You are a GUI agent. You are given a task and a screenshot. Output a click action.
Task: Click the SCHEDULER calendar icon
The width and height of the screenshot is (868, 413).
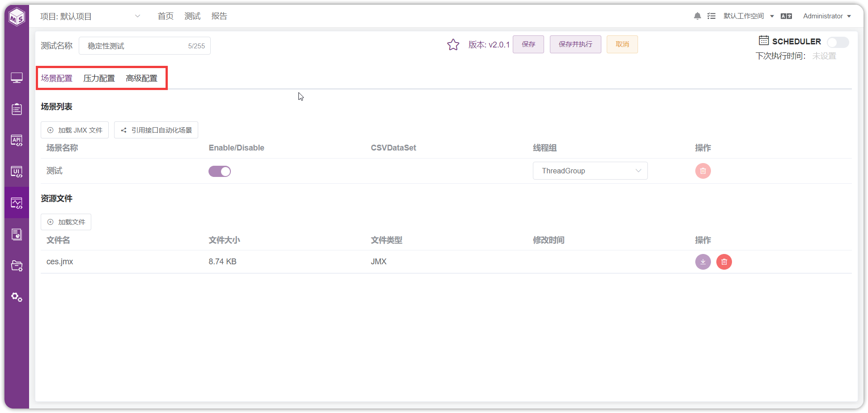click(764, 40)
